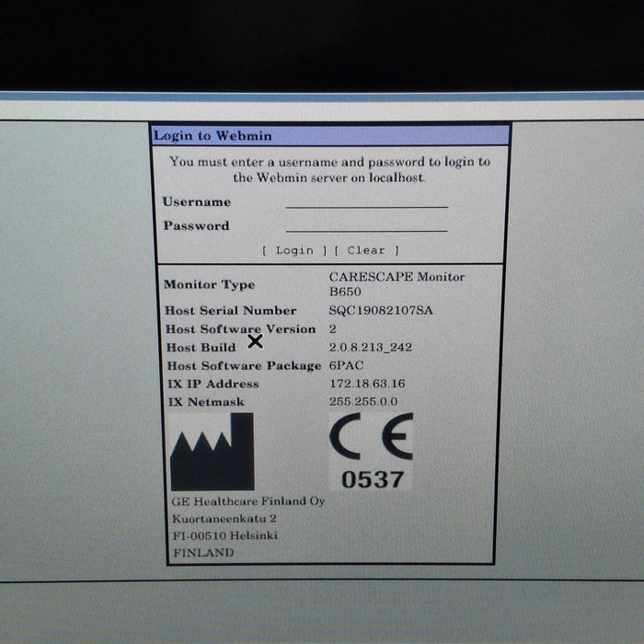Click the Password label
644x644 pixels.
tap(196, 225)
